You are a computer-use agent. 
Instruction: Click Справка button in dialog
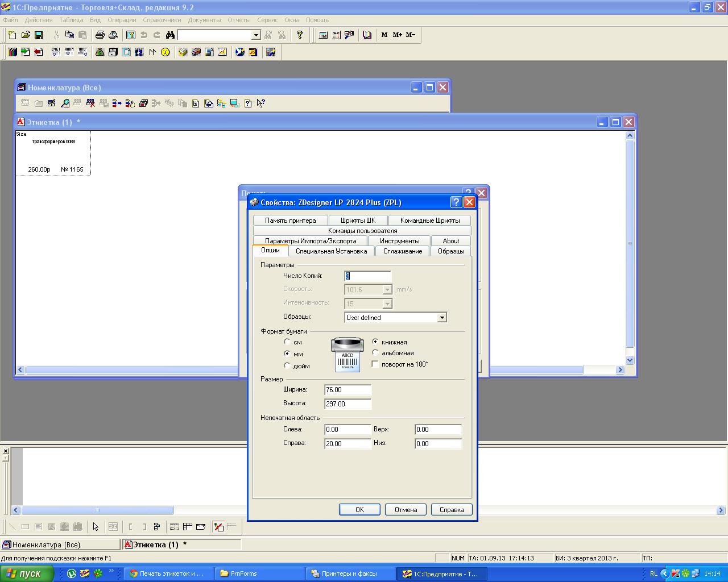coord(452,510)
